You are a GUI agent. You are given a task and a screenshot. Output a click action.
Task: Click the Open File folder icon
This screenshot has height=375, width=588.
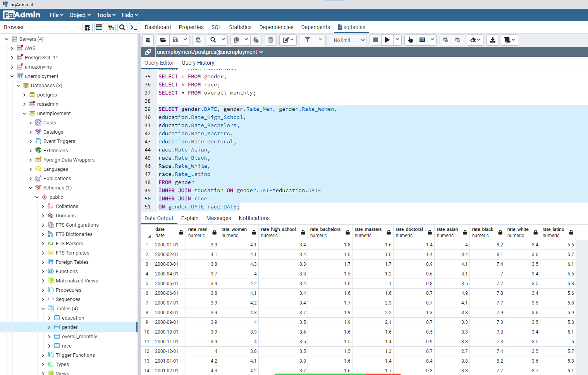coord(163,40)
